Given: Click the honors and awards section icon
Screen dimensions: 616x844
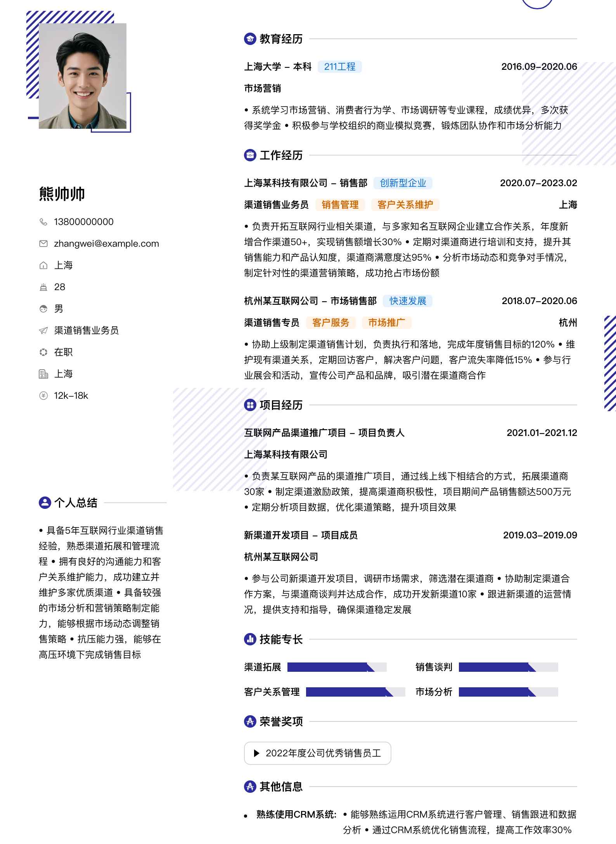Looking at the screenshot, I should pos(250,721).
